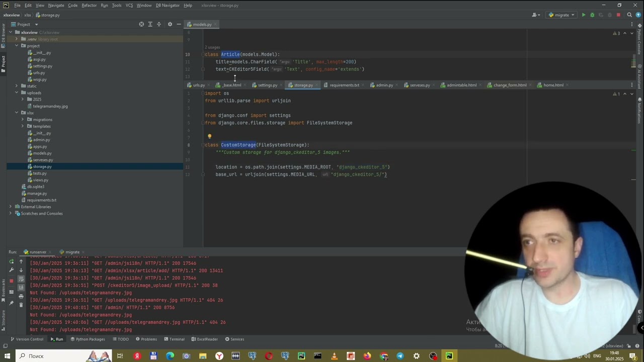Open the migrate run configuration dropdown
644x362 pixels.
click(561, 15)
